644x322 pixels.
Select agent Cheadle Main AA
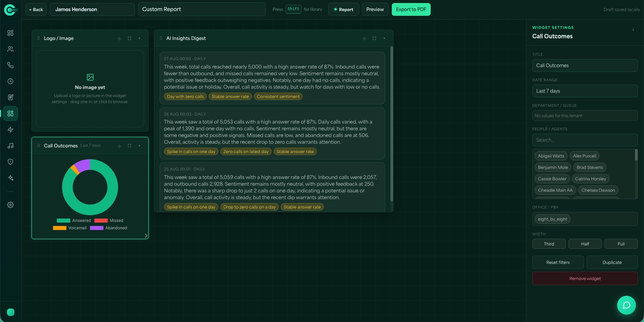pos(555,190)
